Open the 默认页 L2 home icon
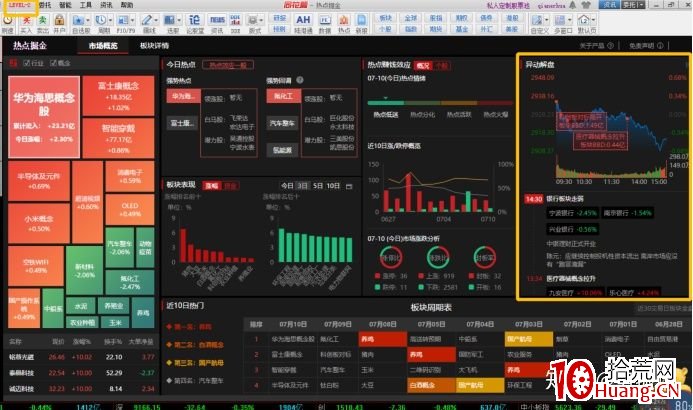This screenshot has width=693, height=410. (584, 20)
